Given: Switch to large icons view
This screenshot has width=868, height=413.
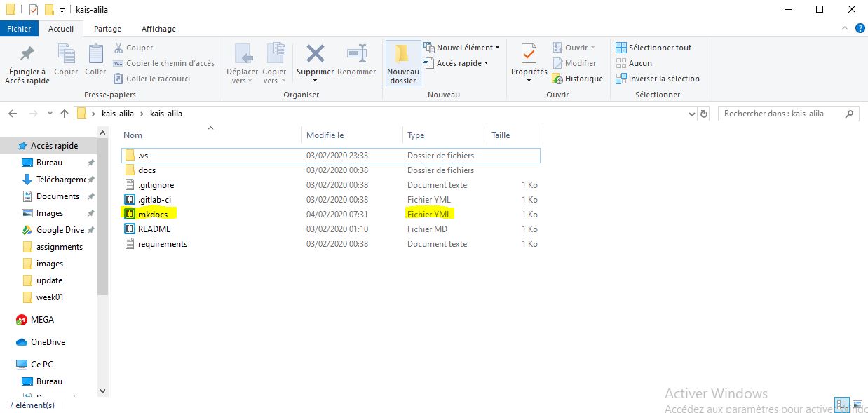Looking at the screenshot, I should pyautogui.click(x=857, y=405).
